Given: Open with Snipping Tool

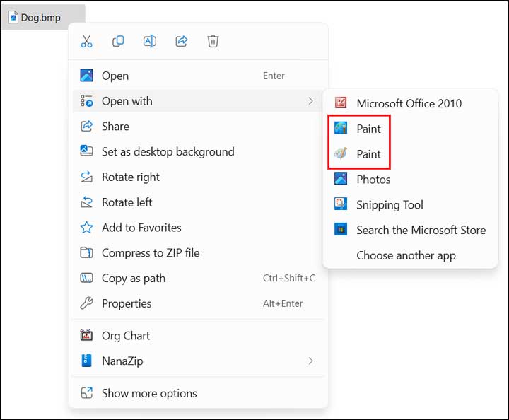Looking at the screenshot, I should pos(410,205).
